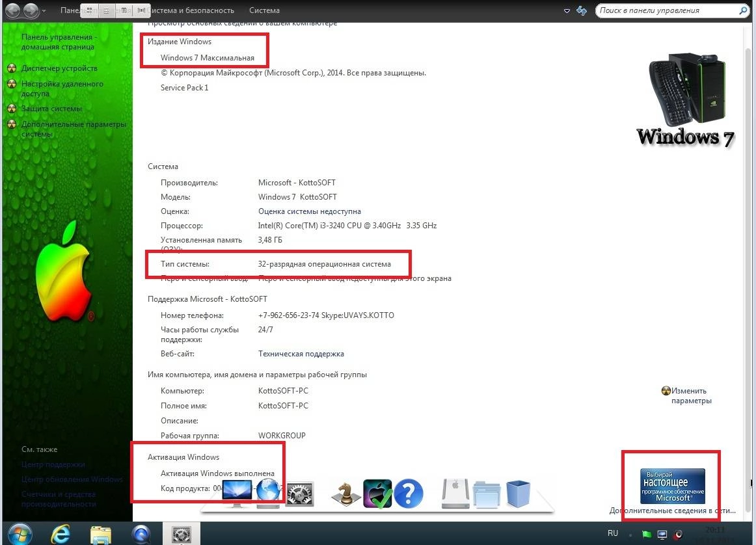756x545 pixels.
Task: Click shield icon beside 'Диспетчер устройств'
Action: tap(12, 68)
